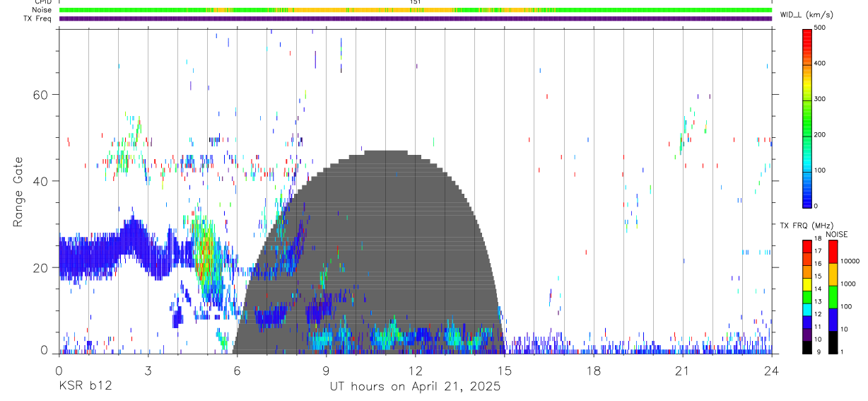This screenshot has width=868, height=401.
Task: Click the 'TX FRQ (MHz)' legend title
Action: pos(807,225)
